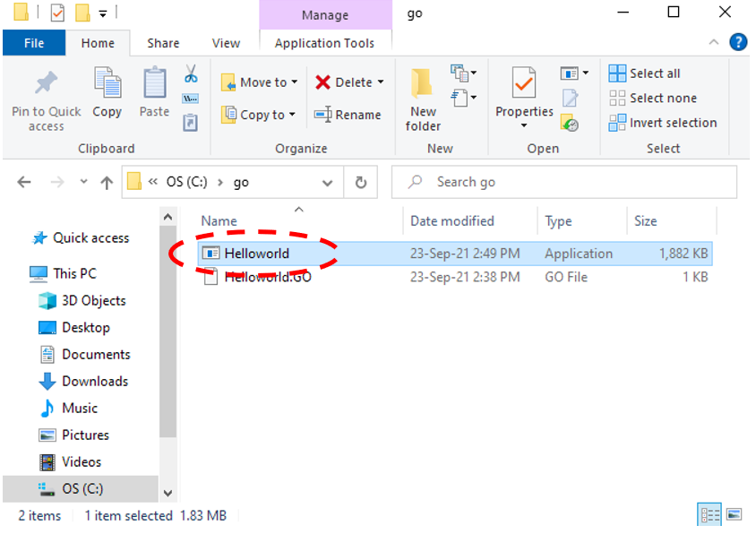Collapse the ribbon using chevron

(714, 42)
